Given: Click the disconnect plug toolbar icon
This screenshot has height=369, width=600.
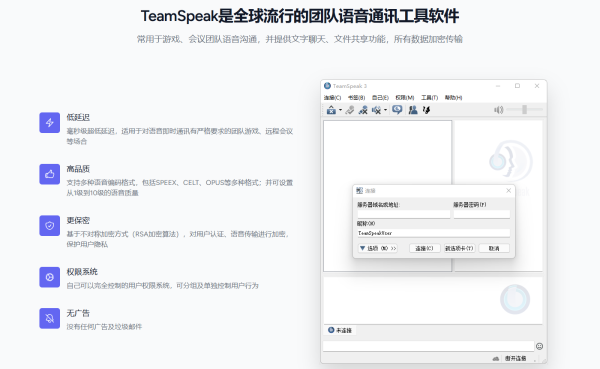Looking at the screenshot, I should click(x=349, y=110).
